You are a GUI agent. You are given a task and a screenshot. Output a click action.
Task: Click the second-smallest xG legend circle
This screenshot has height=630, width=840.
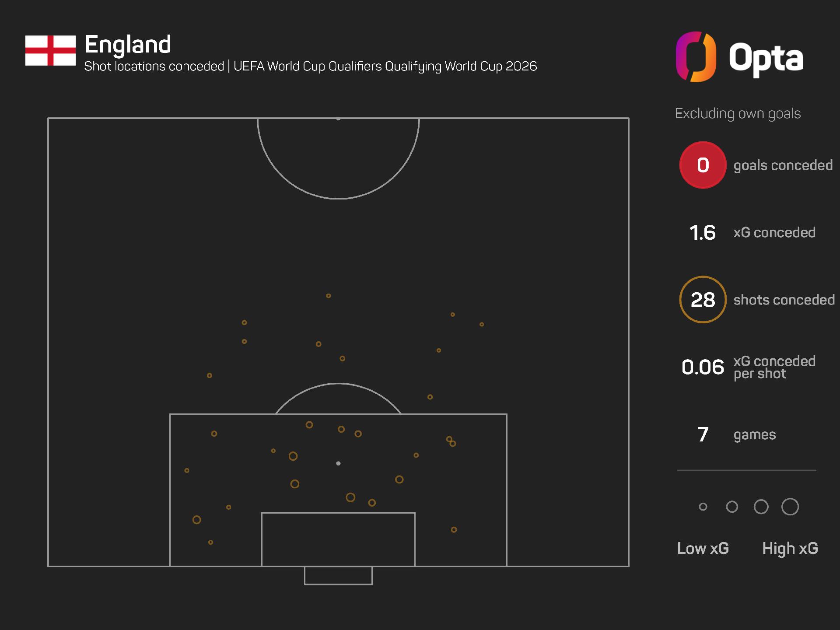pyautogui.click(x=732, y=507)
